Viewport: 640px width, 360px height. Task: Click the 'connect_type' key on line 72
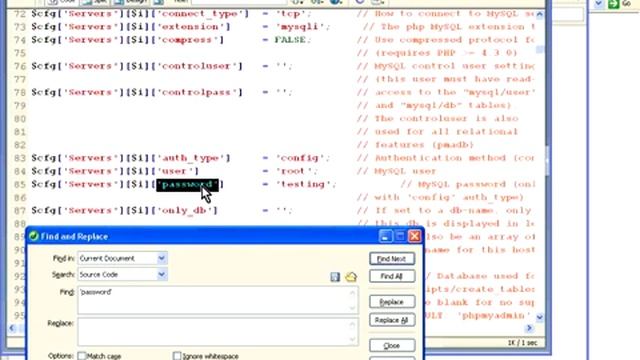pyautogui.click(x=203, y=14)
